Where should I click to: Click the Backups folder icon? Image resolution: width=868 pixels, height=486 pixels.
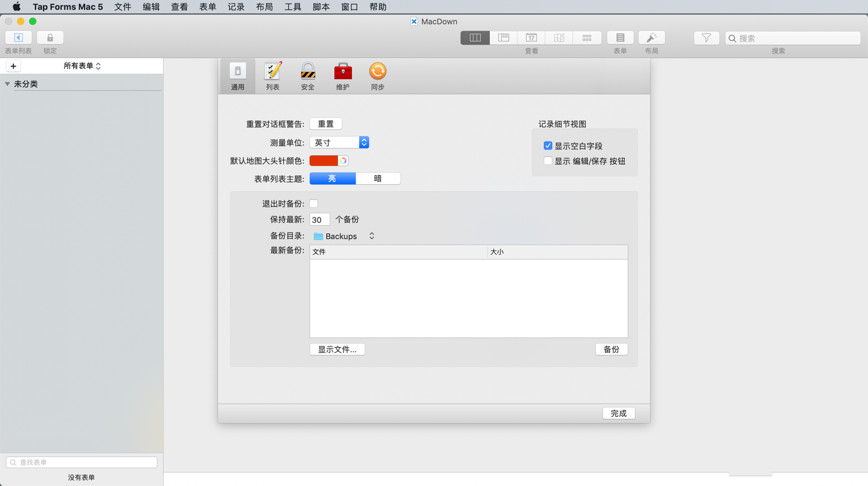[x=318, y=236]
